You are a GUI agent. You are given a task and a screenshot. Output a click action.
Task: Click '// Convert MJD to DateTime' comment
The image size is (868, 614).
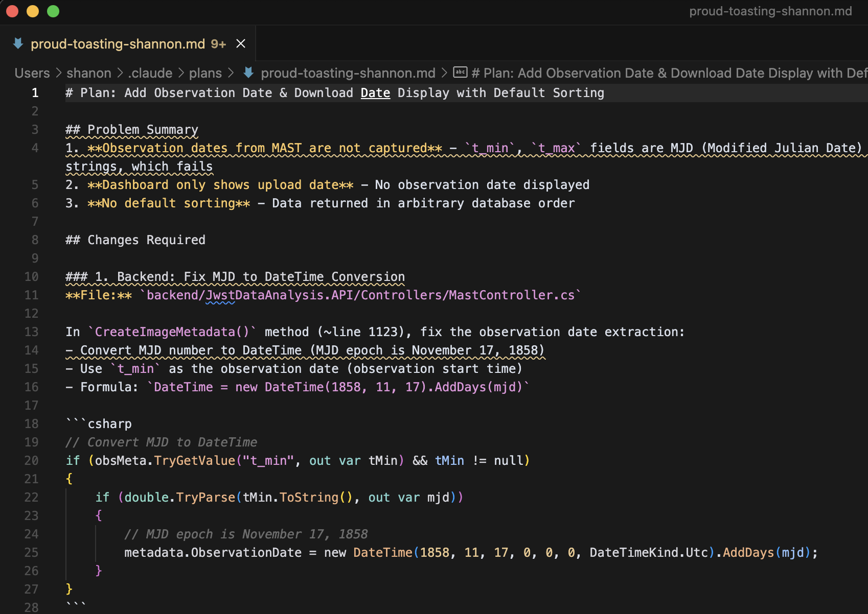click(162, 442)
